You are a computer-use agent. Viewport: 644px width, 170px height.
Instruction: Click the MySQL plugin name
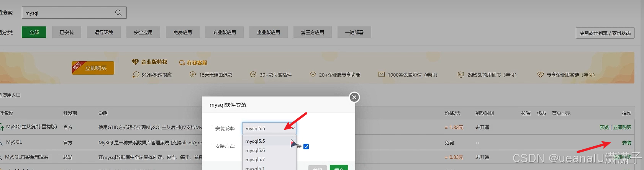14,142
